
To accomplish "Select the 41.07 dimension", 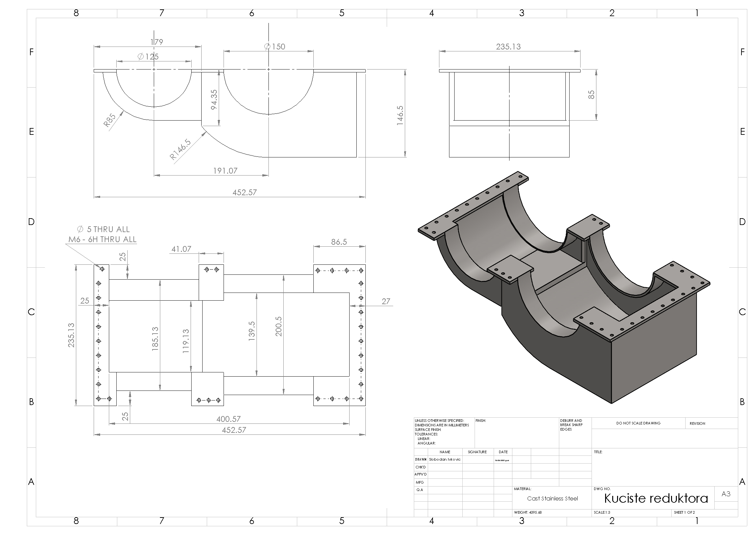I will pos(182,249).
